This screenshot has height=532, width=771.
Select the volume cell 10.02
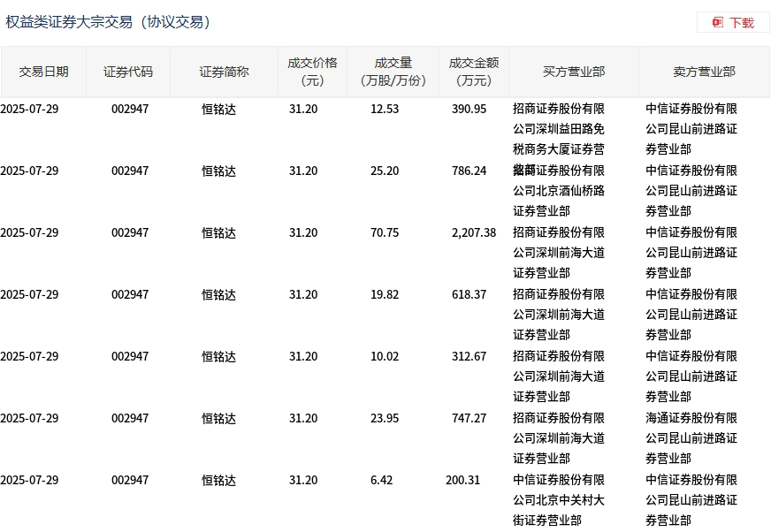point(385,356)
